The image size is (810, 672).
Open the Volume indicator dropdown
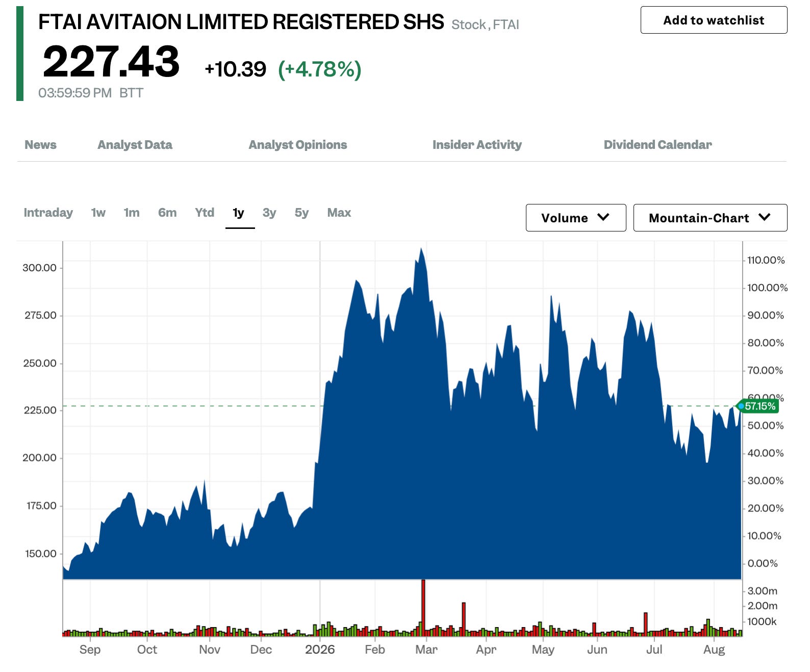(576, 218)
